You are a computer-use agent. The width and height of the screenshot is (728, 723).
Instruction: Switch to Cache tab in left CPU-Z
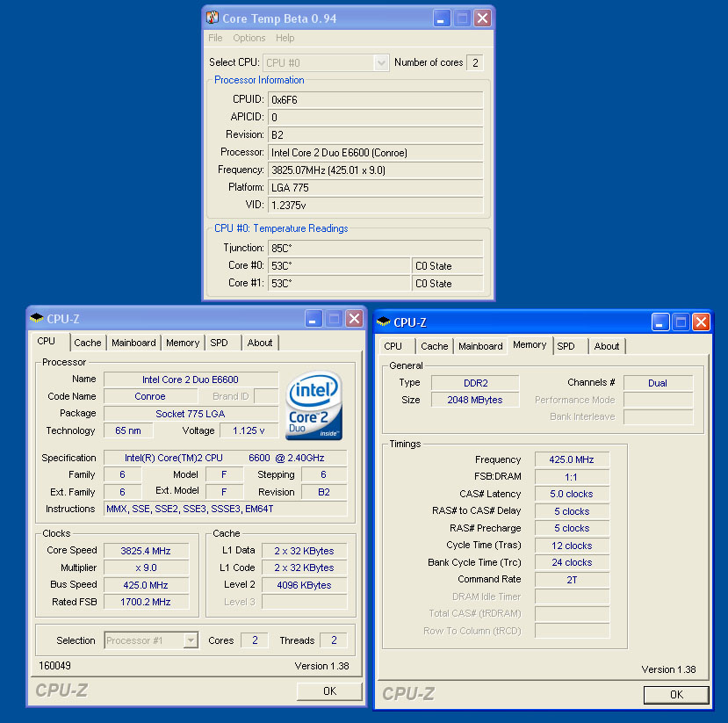click(x=87, y=343)
